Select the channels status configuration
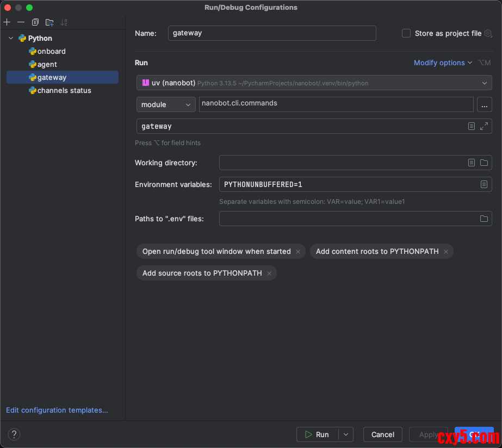Screen dimensions: 502x448 [x=64, y=90]
